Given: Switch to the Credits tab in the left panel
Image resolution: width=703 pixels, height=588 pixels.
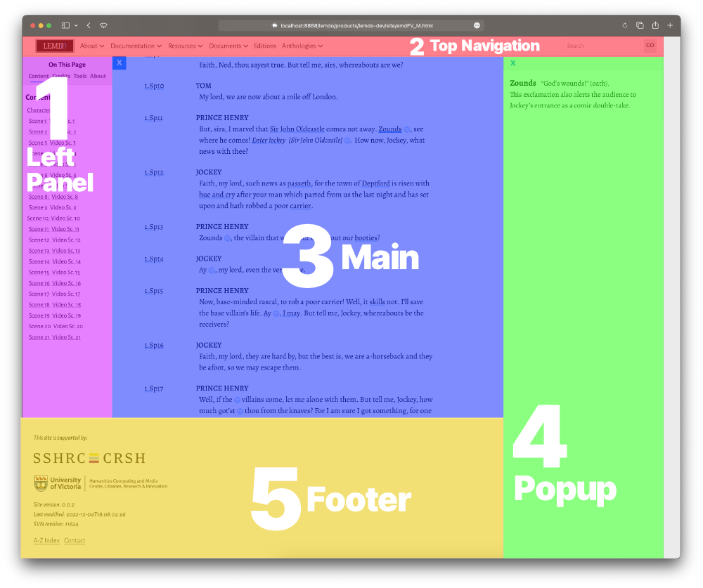Looking at the screenshot, I should (x=60, y=76).
